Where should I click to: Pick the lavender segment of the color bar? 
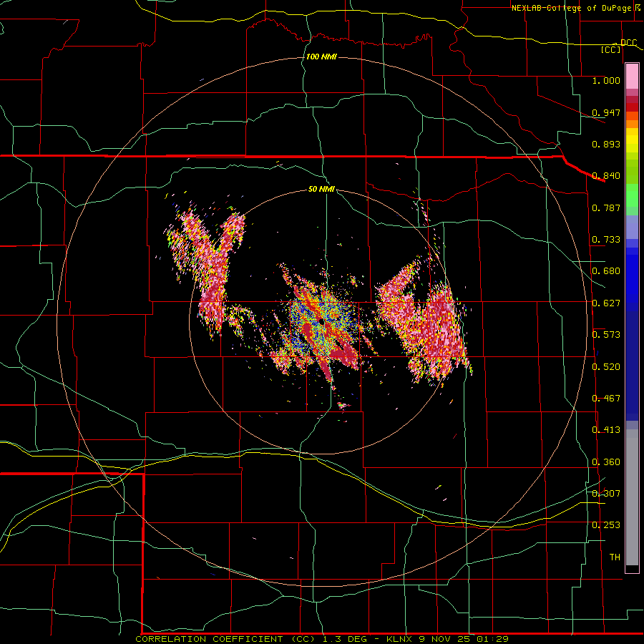(x=632, y=227)
